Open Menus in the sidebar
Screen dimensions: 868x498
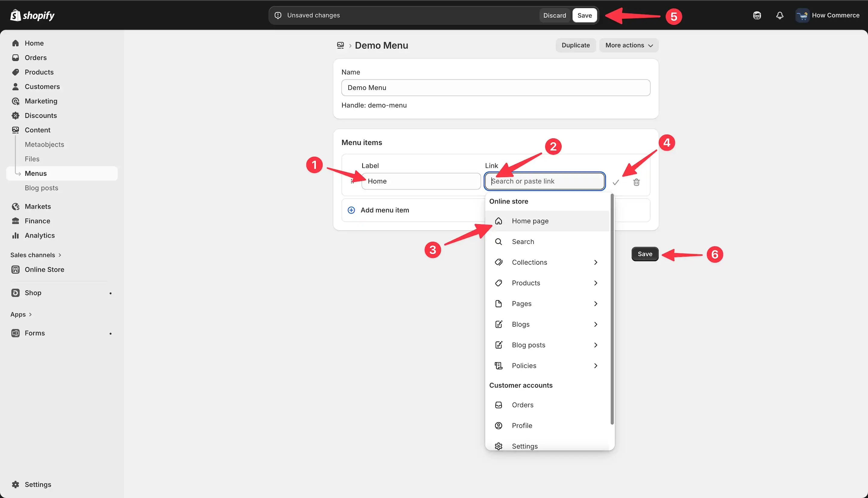pos(62,173)
